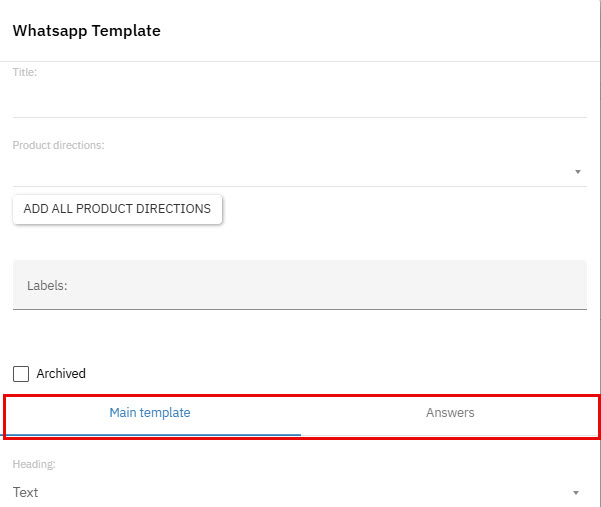The height and width of the screenshot is (507, 601).
Task: Click the underline of the Title field
Action: [x=298, y=117]
